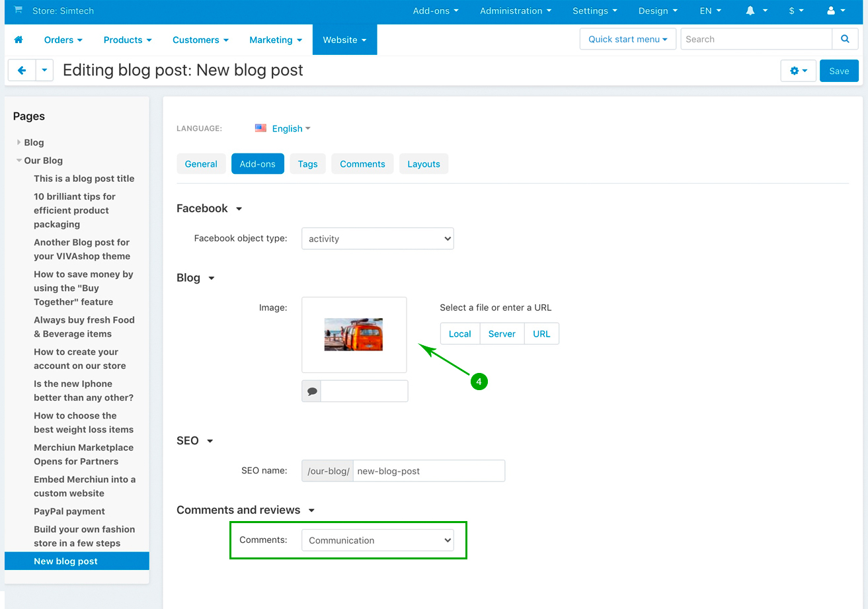The width and height of the screenshot is (868, 609).
Task: Click the search magnifier button
Action: click(845, 39)
